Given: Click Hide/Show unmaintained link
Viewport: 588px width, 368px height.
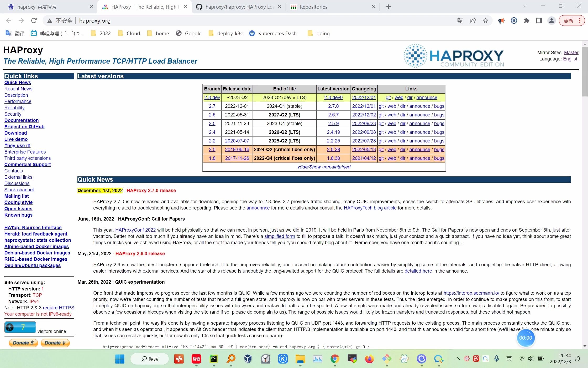Looking at the screenshot, I should pos(324,167).
